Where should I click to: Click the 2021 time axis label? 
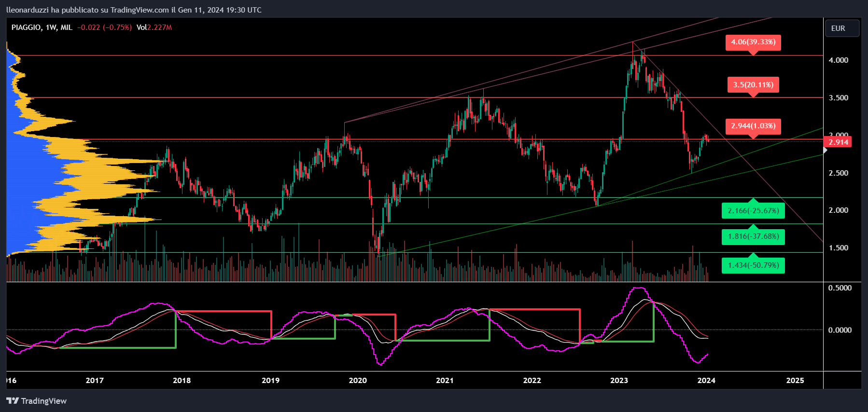445,381
